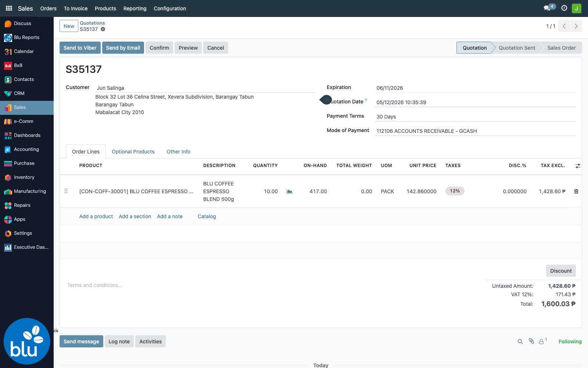This screenshot has width=588, height=368.
Task: Select the Order Lines tab
Action: pos(86,152)
